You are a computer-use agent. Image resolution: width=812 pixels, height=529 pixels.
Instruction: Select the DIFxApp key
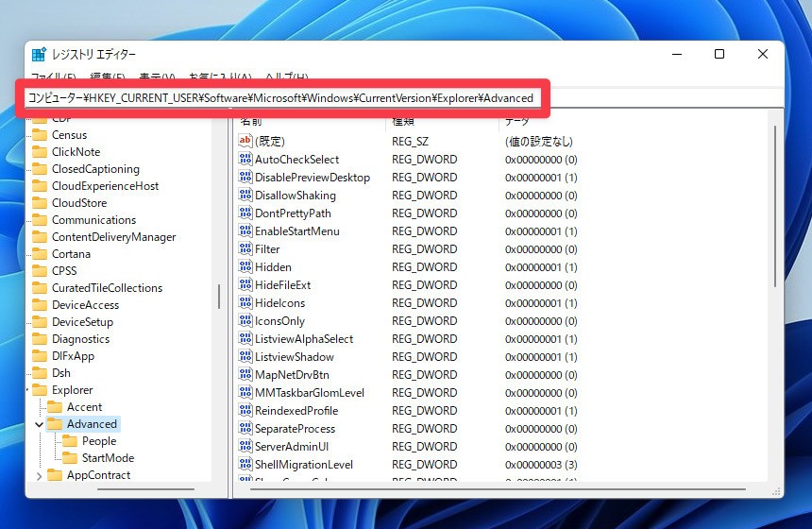coord(73,356)
